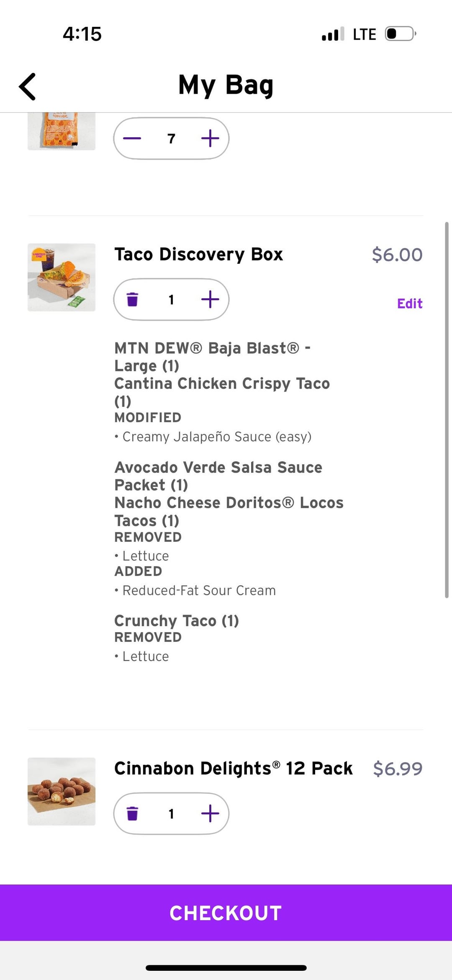Open the Cinnabon Delights thumbnail image
This screenshot has height=980, width=452.
(x=62, y=791)
